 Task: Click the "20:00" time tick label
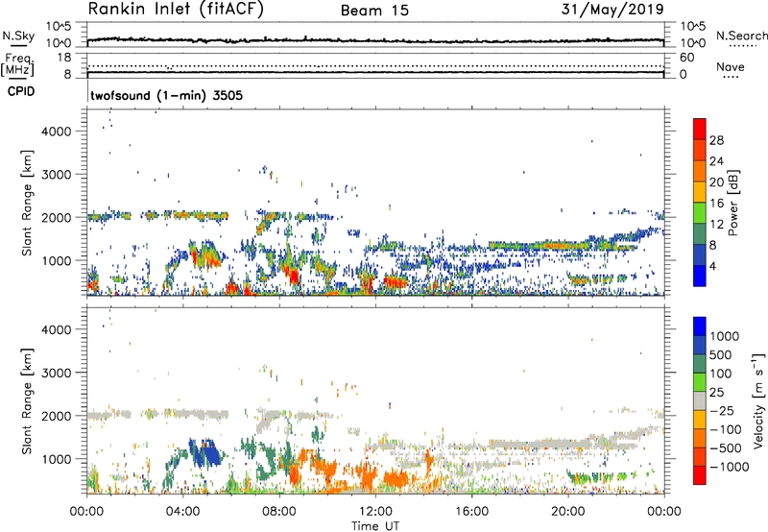567,512
